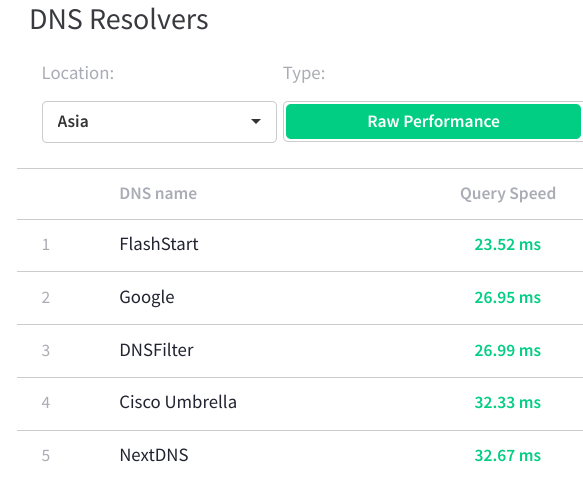583x481 pixels.
Task: Click rank number 2 beside Google
Action: click(46, 298)
